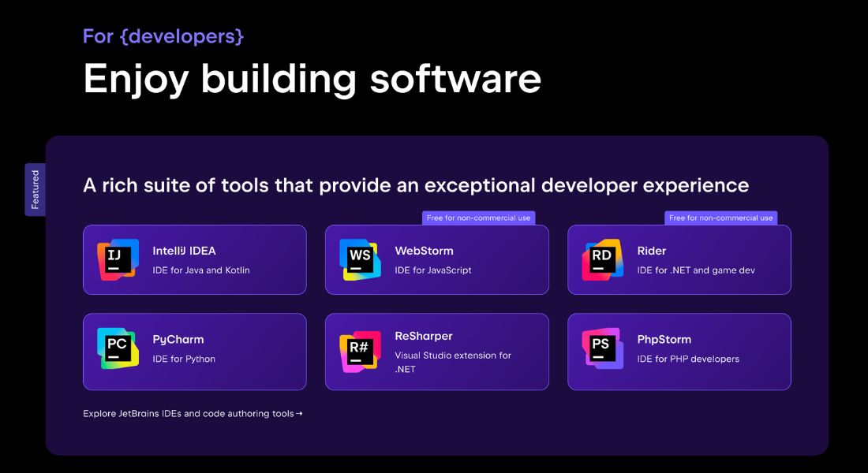Open the IntelliJ IDEA product title
This screenshot has height=473, width=868.
click(185, 251)
